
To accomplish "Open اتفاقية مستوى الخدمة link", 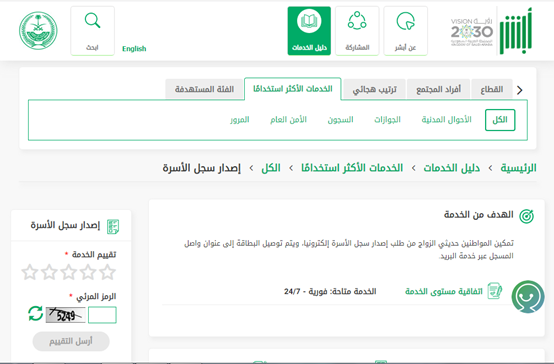I will [x=443, y=292].
